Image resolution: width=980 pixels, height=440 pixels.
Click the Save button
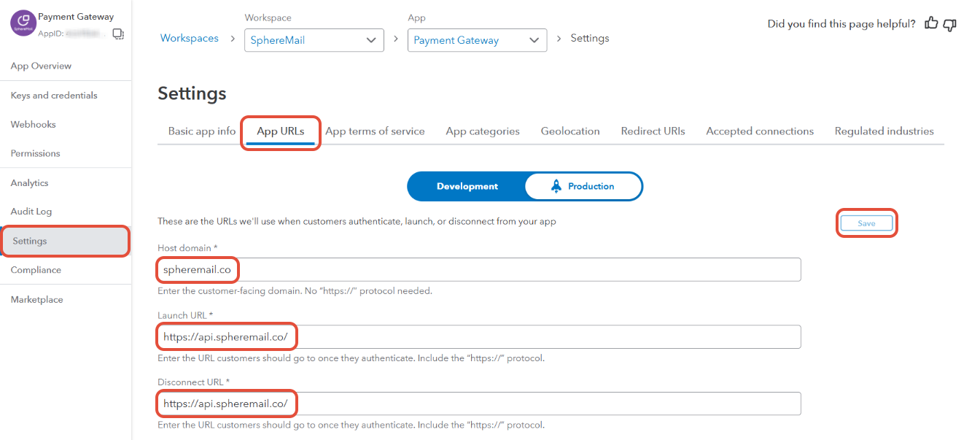click(x=866, y=223)
